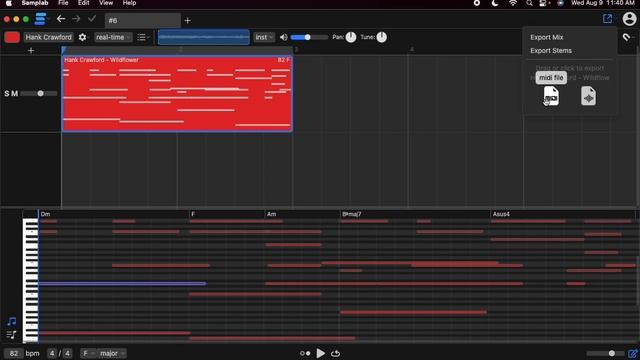
Task: Toggle the magnet snap tool
Action: [x=627, y=37]
